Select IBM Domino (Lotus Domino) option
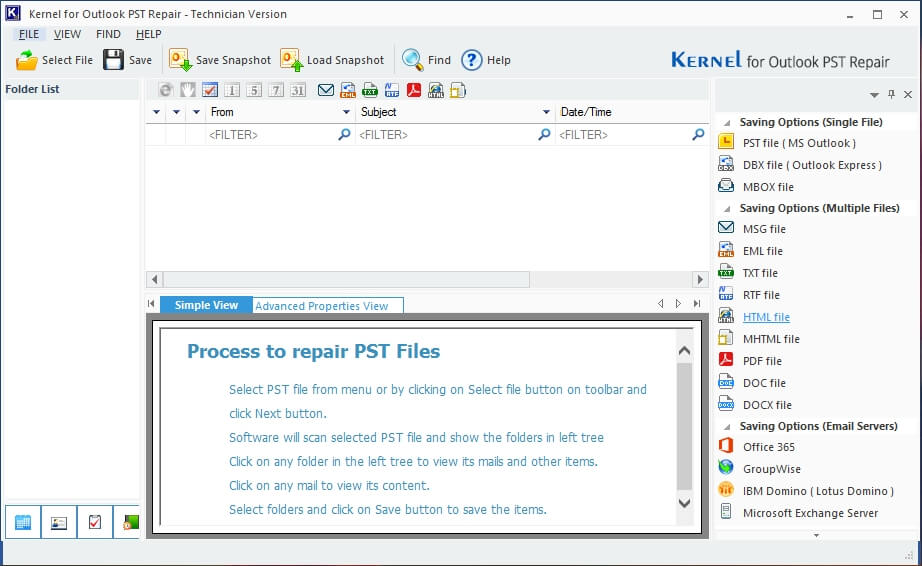Image resolution: width=922 pixels, height=566 pixels. pyautogui.click(x=806, y=491)
